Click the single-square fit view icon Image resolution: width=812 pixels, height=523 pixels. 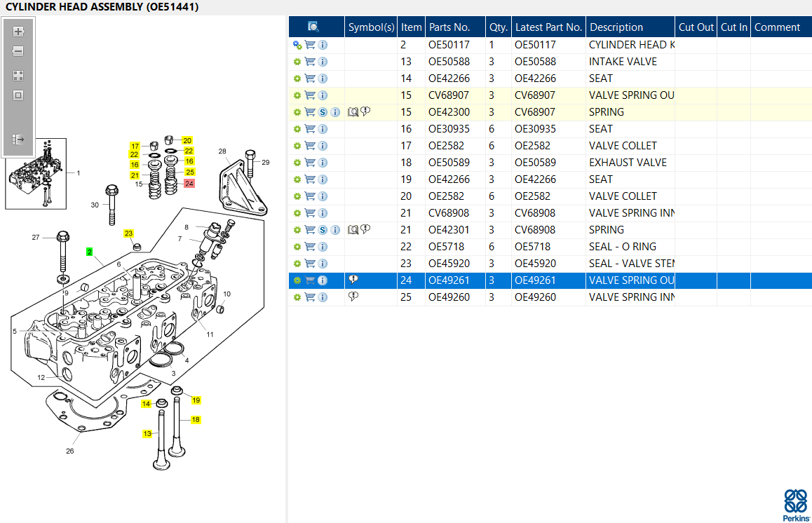tap(18, 95)
